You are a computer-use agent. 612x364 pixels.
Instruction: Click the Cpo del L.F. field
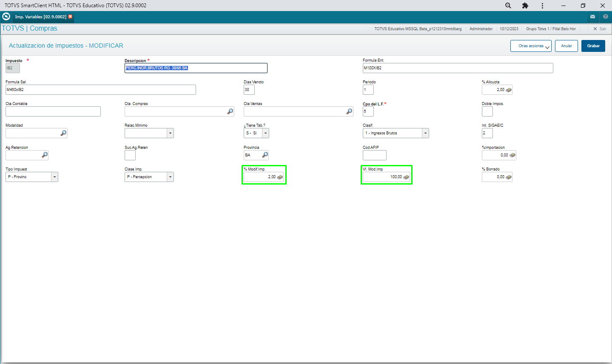pyautogui.click(x=368, y=111)
